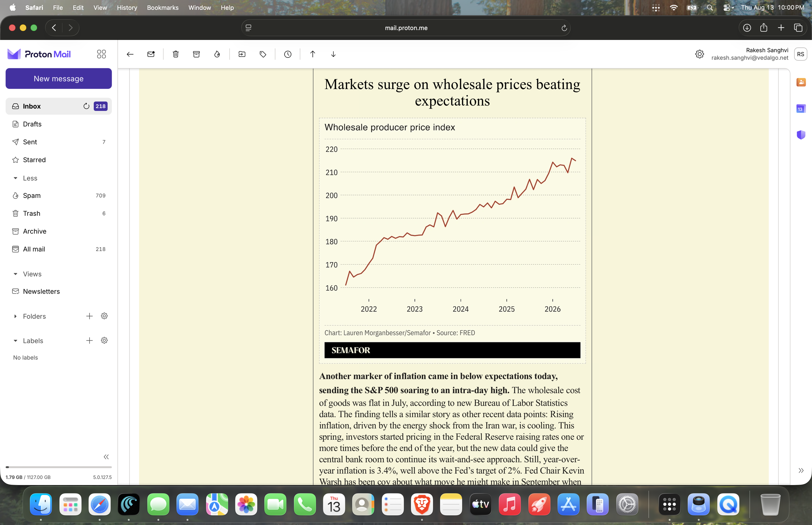Open the Label as tag menu
Viewport: 812px width, 525px height.
(x=263, y=54)
